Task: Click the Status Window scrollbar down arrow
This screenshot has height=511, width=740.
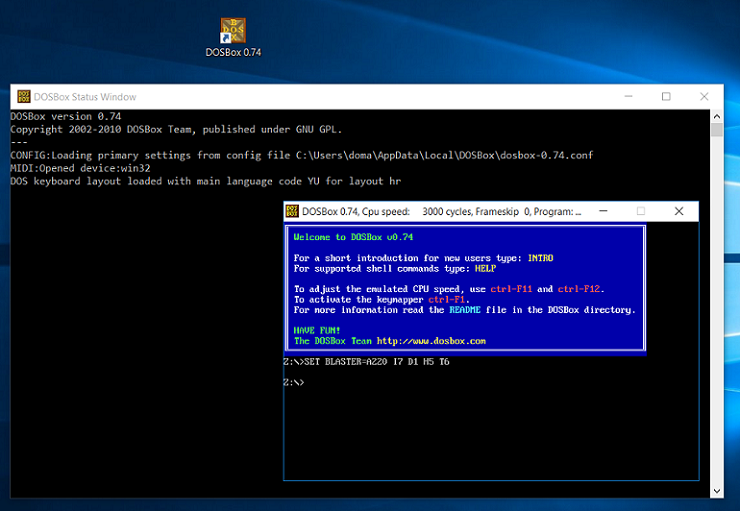Action: [x=716, y=491]
